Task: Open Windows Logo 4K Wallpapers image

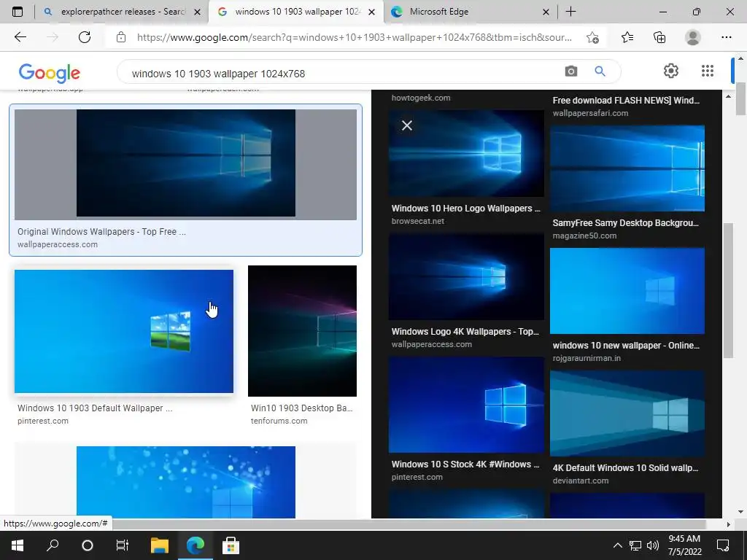Action: 466,276
